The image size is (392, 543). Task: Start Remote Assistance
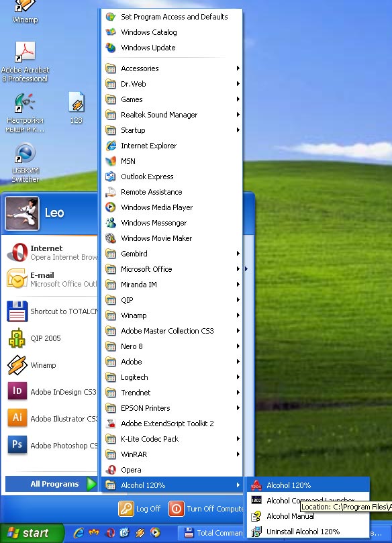pos(172,192)
